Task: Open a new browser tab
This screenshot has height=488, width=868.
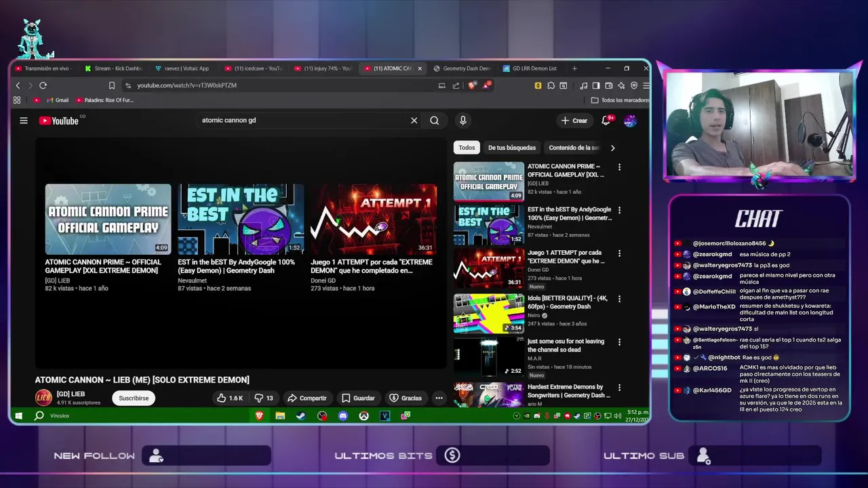Action: [x=574, y=68]
